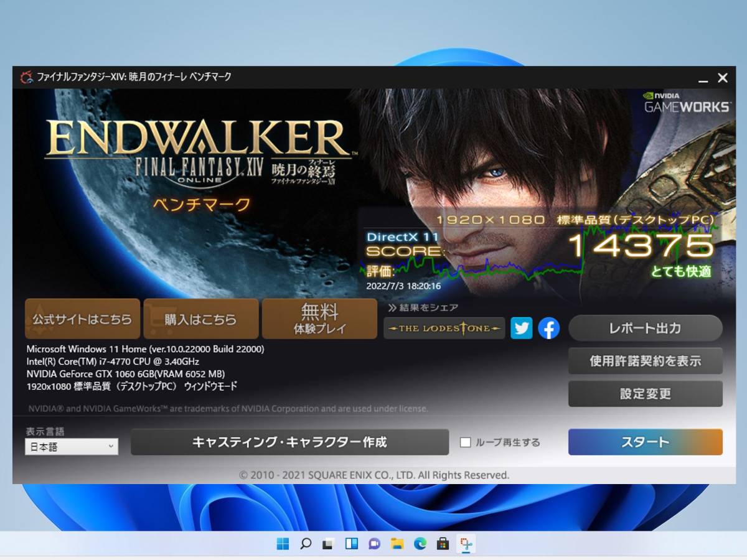Image resolution: width=747 pixels, height=560 pixels.
Task: Open the Chat taskbar icon
Action: tap(374, 544)
